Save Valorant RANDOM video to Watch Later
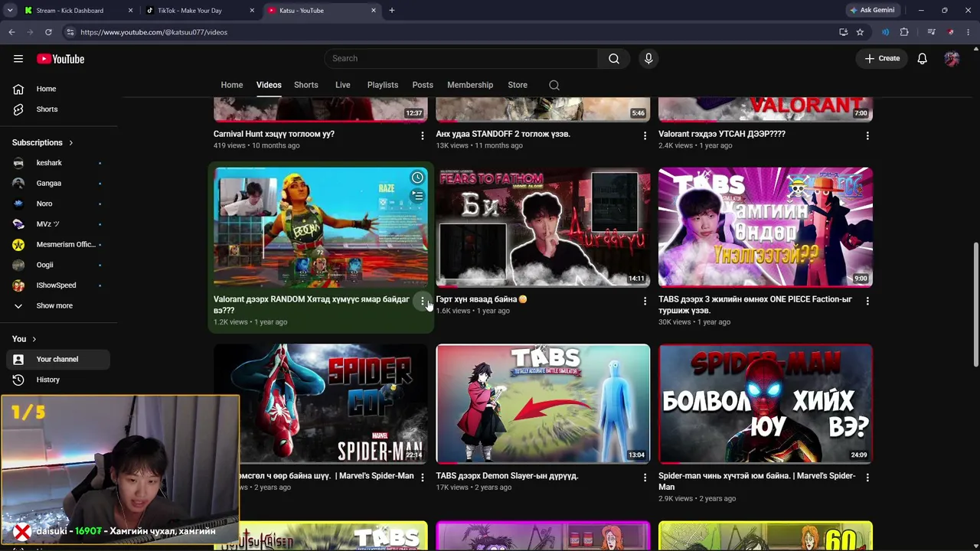This screenshot has height=551, width=980. click(x=417, y=178)
